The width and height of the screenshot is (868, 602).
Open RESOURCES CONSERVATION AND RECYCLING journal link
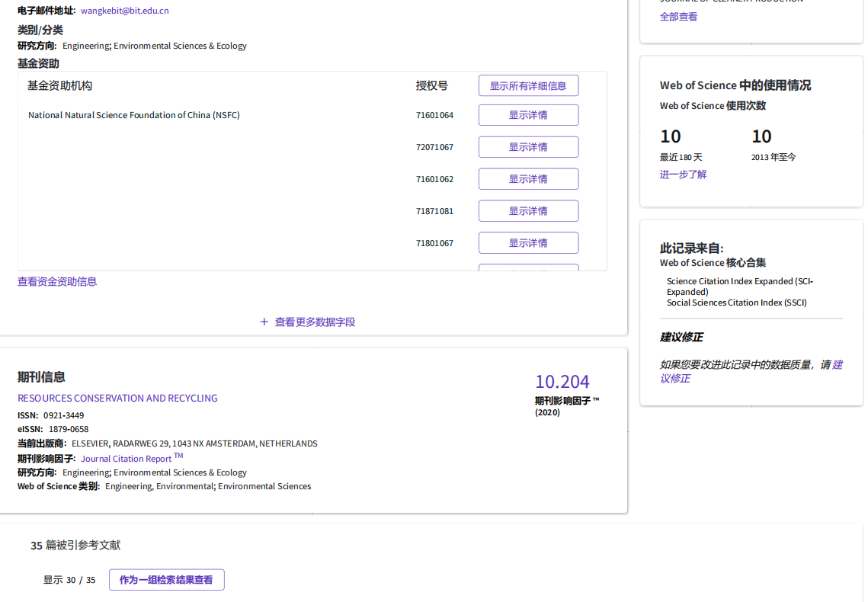pos(117,399)
